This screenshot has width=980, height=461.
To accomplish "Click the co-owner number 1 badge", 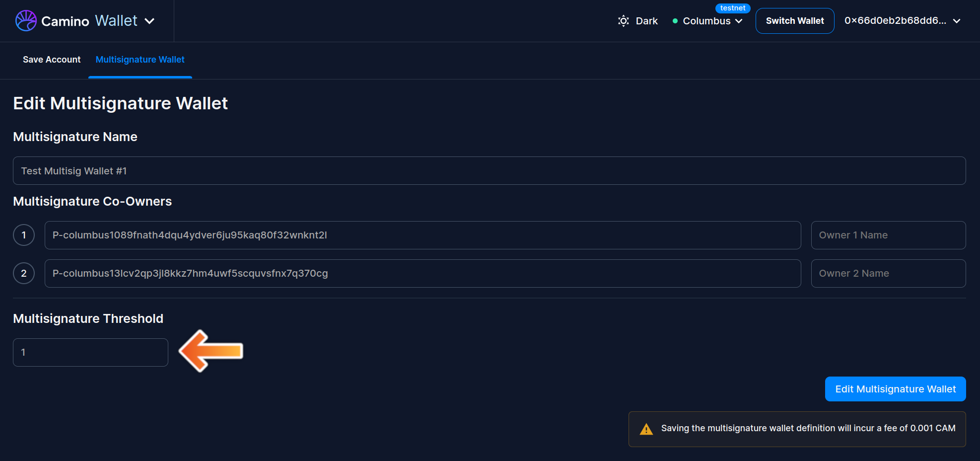I will point(24,235).
